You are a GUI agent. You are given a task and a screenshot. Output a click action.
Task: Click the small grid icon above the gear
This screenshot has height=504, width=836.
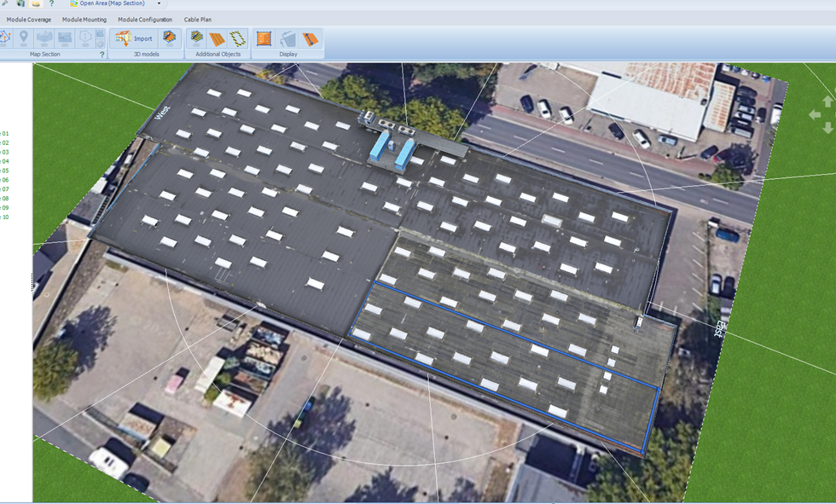pyautogui.click(x=101, y=34)
